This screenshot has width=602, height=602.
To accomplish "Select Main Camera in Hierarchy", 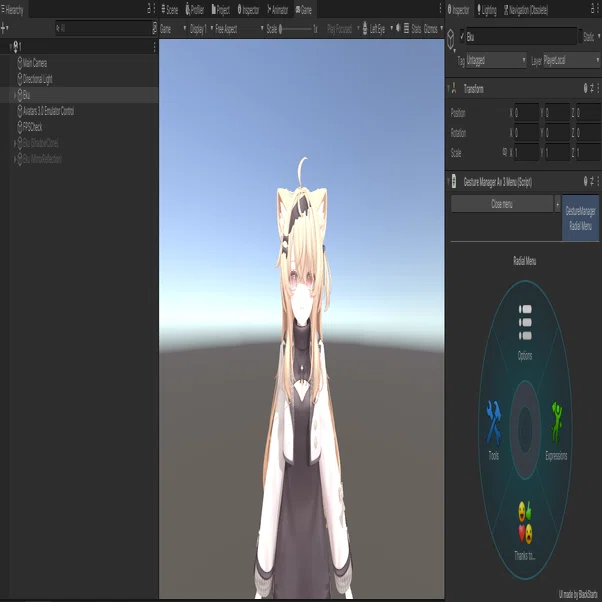I will 35,63.
